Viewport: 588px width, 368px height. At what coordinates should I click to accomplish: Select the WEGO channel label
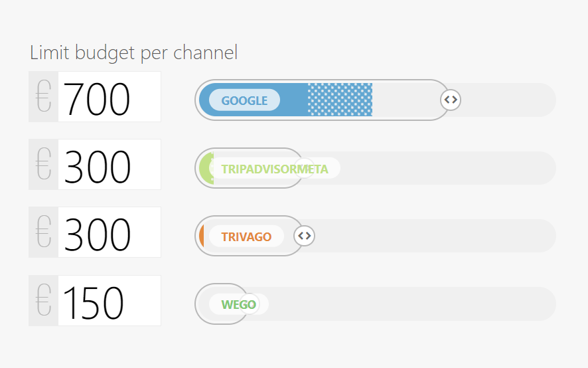click(238, 304)
